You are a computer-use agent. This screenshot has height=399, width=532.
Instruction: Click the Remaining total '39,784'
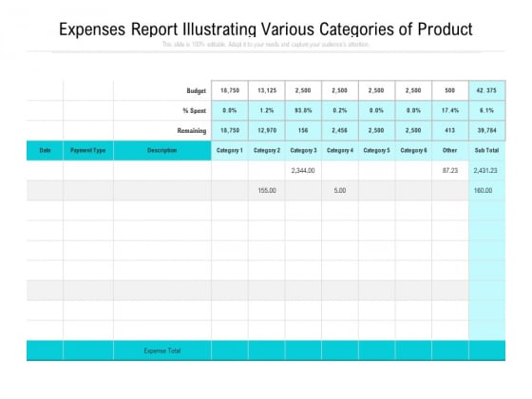[x=486, y=130]
